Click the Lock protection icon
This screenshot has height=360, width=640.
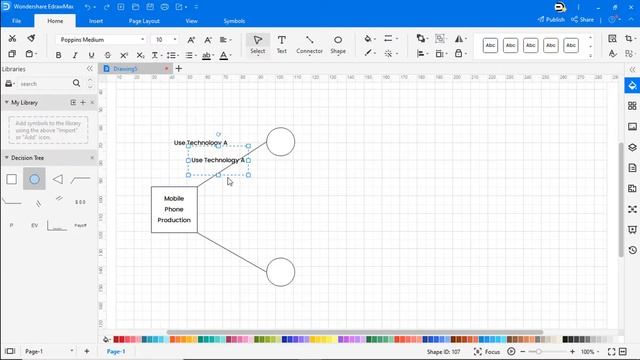[459, 53]
